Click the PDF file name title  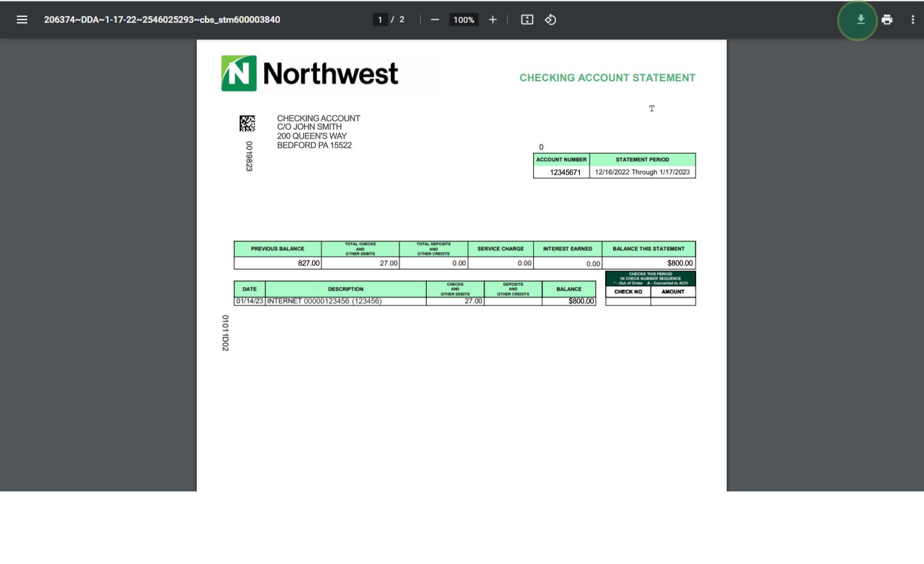[x=162, y=19]
